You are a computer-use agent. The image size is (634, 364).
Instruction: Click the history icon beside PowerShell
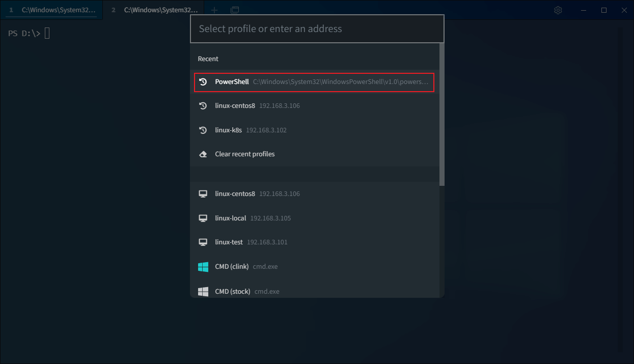click(x=203, y=82)
